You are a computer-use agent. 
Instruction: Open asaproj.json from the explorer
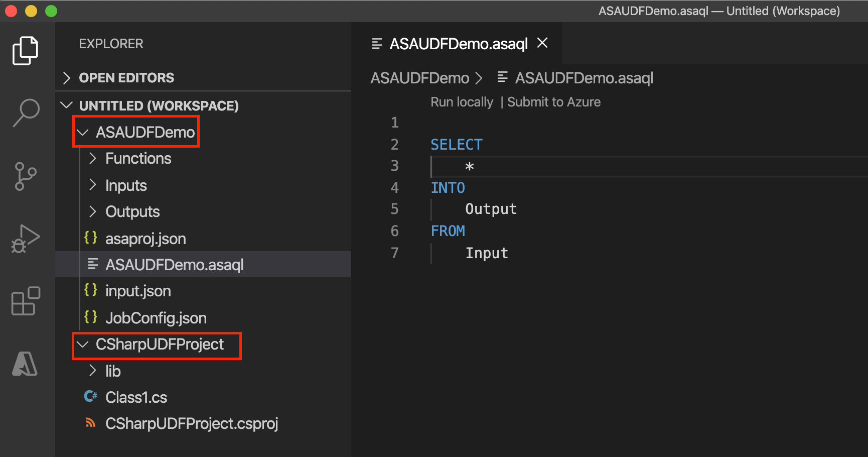pyautogui.click(x=146, y=238)
